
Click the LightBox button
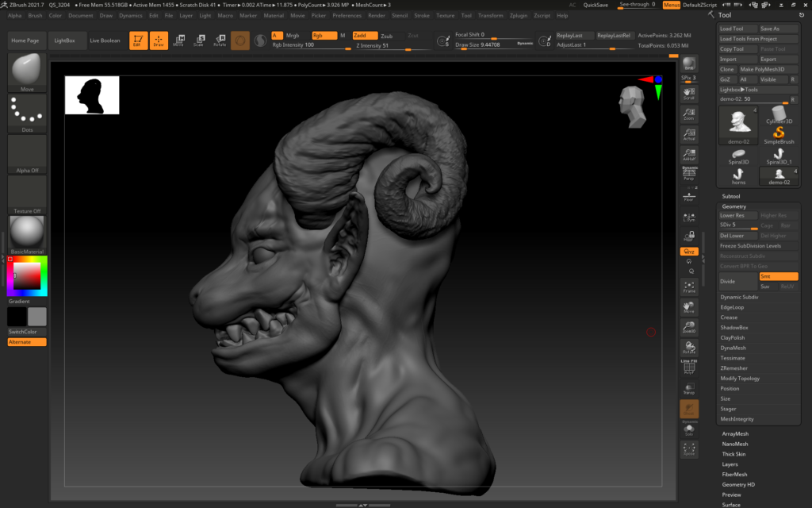click(65, 40)
